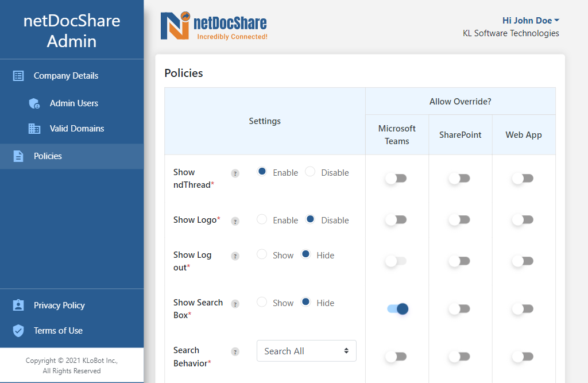
Task: Toggle Microsoft Teams override for Show ndThread
Action: pos(396,178)
